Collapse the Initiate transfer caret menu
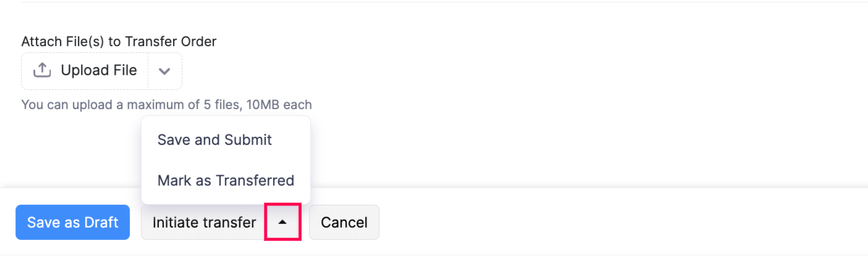The image size is (868, 256). point(282,222)
